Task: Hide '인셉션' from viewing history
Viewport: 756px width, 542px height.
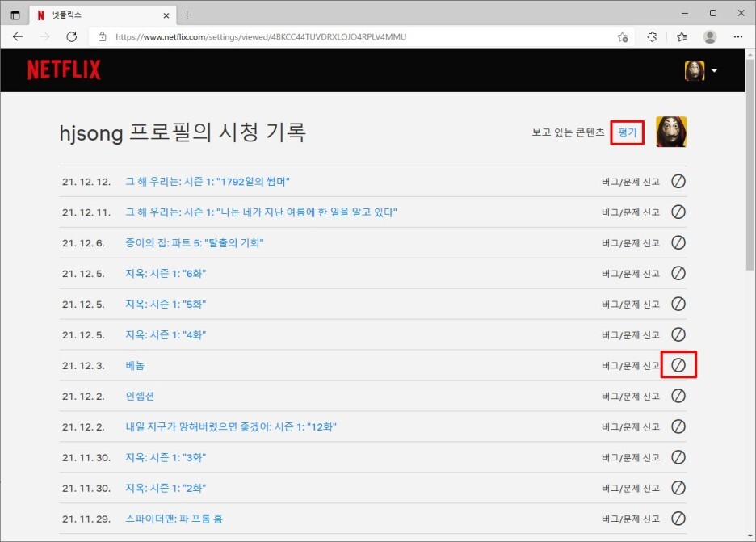Action: pyautogui.click(x=678, y=396)
